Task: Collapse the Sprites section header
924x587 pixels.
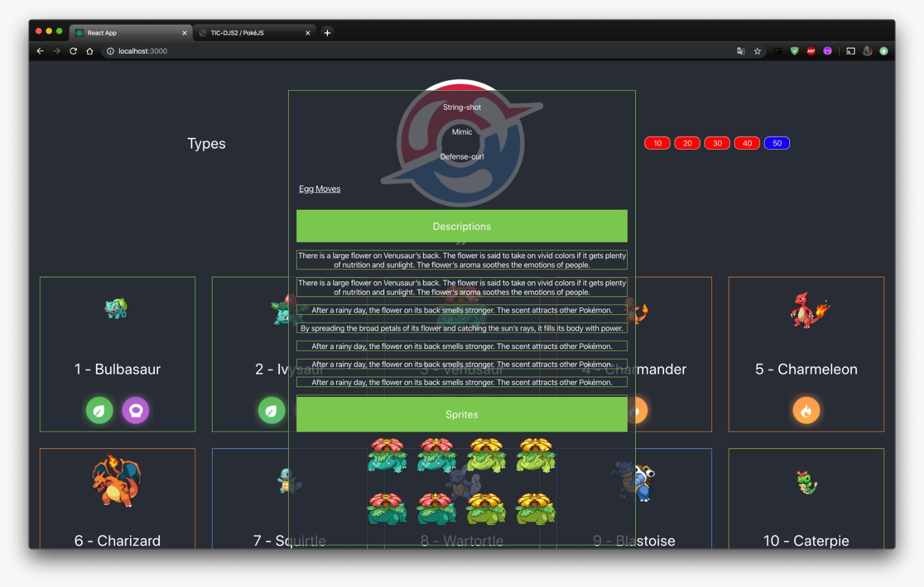Action: (462, 414)
